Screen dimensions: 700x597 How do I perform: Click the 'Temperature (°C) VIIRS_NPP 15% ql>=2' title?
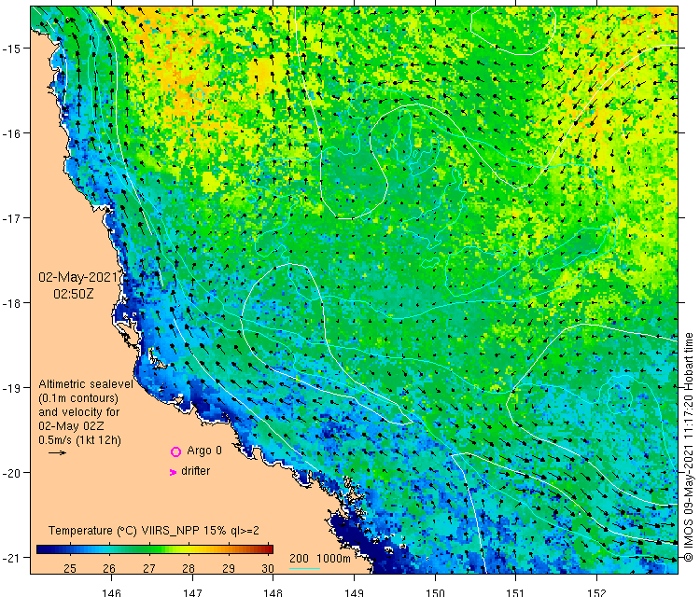click(x=154, y=531)
